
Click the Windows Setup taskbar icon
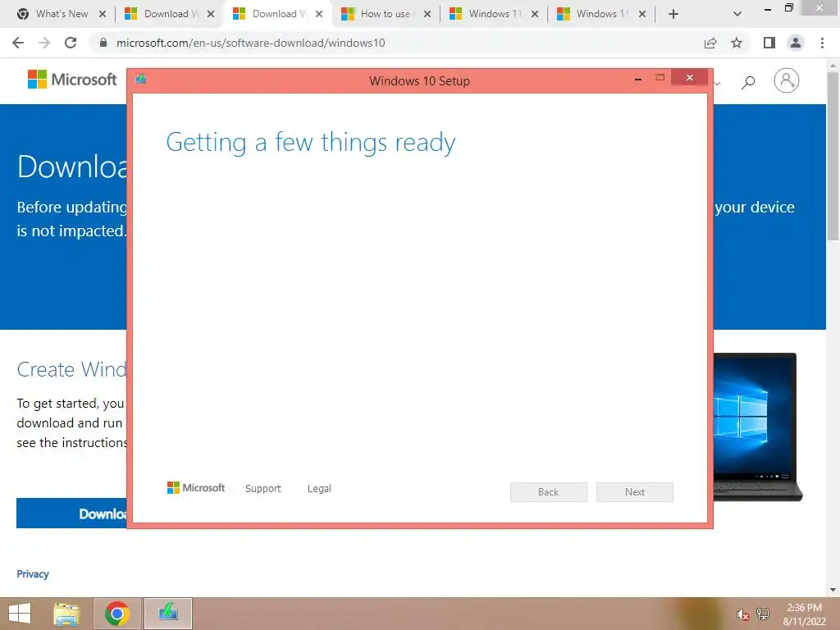[167, 614]
